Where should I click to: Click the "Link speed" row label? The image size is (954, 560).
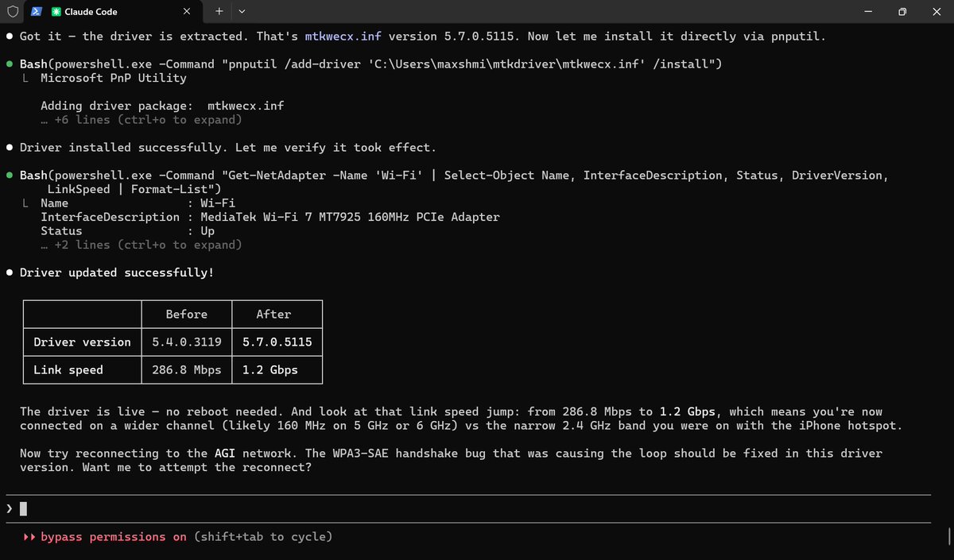click(x=68, y=370)
